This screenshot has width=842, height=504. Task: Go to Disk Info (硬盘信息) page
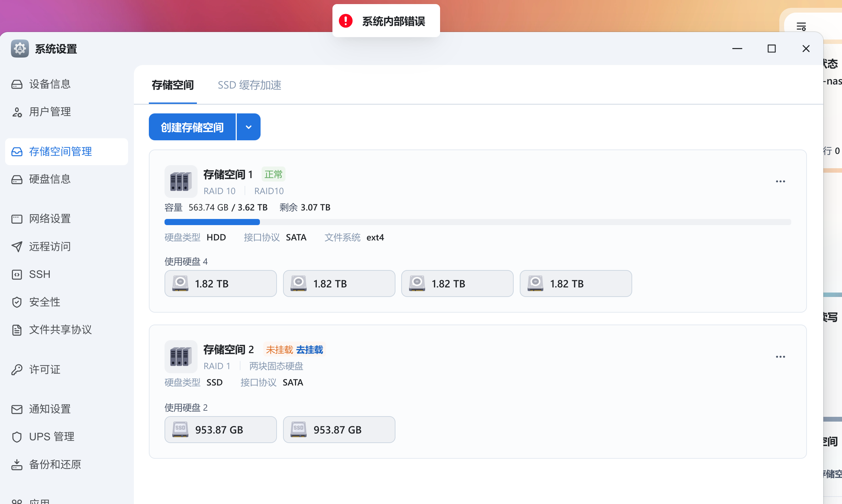coord(50,179)
